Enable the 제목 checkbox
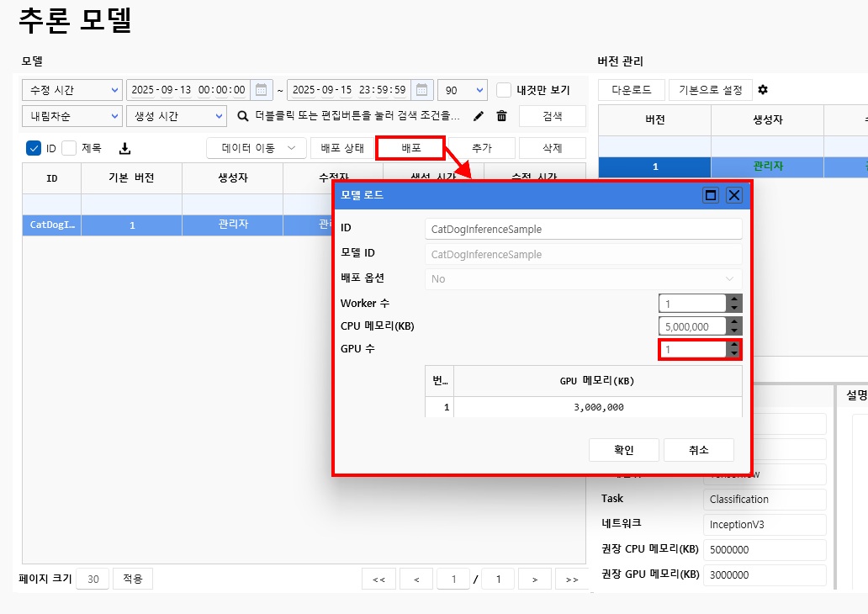Image resolution: width=868 pixels, height=614 pixels. (x=69, y=148)
